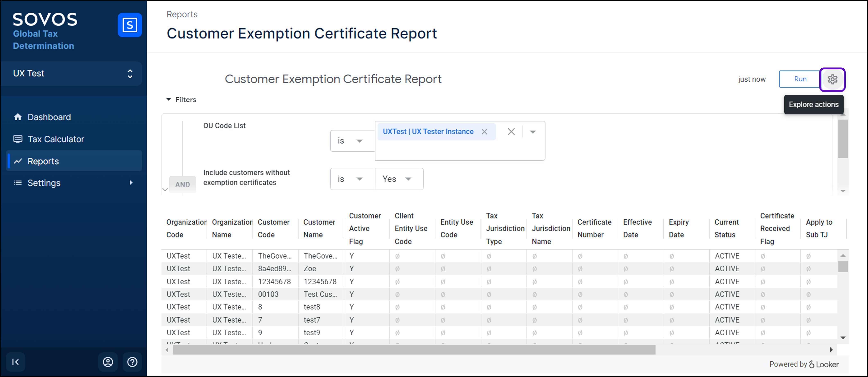This screenshot has width=868, height=377.
Task: Open the Yes value dropdown
Action: pyautogui.click(x=399, y=179)
